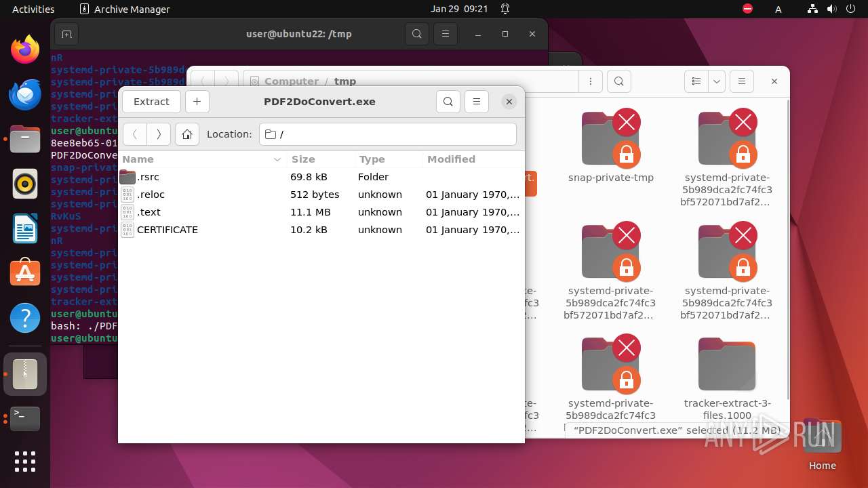Add files with the plus button
This screenshot has width=868, height=488.
point(197,102)
